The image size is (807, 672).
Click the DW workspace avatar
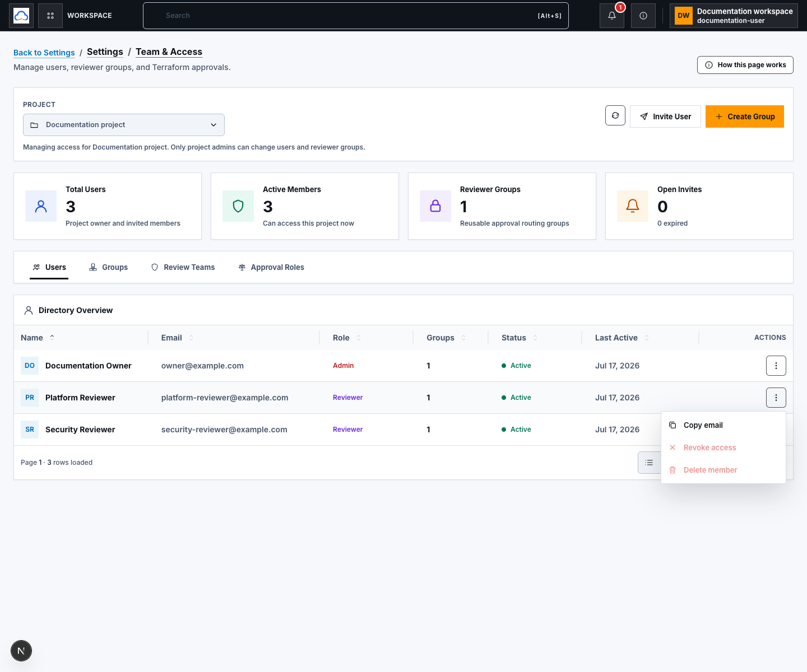coord(684,16)
